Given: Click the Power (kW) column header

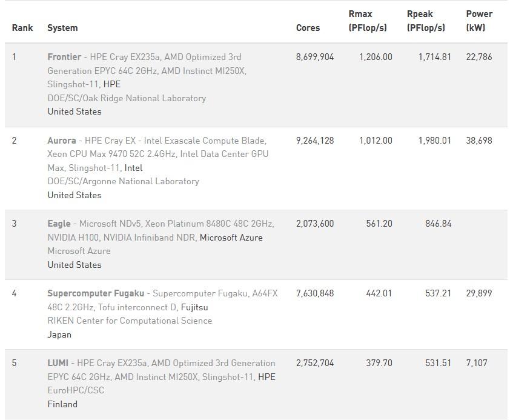Looking at the screenshot, I should (479, 21).
